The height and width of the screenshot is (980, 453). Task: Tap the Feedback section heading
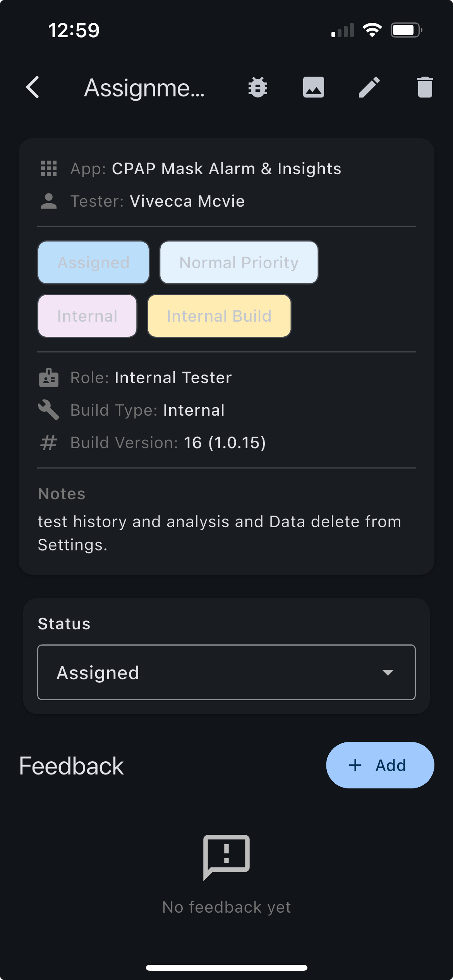point(71,765)
